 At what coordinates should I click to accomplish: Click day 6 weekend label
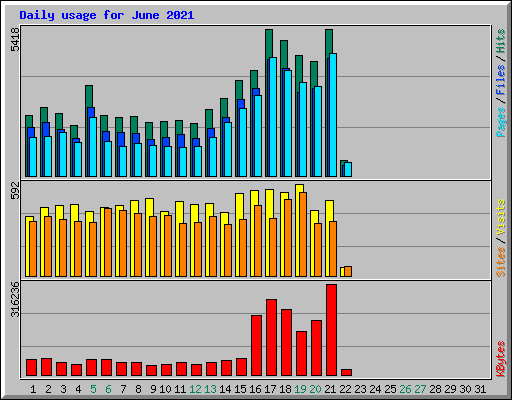tap(108, 389)
